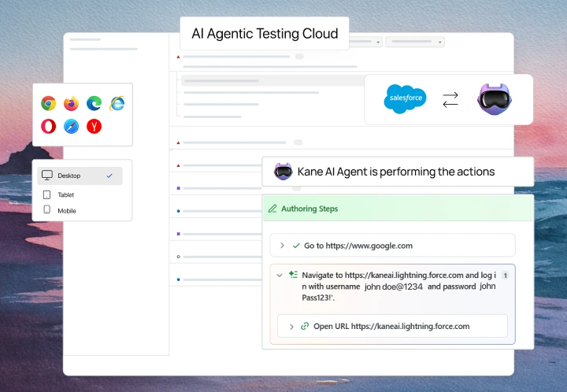Select the Safari compass icon
The image size is (567, 392).
tap(71, 127)
